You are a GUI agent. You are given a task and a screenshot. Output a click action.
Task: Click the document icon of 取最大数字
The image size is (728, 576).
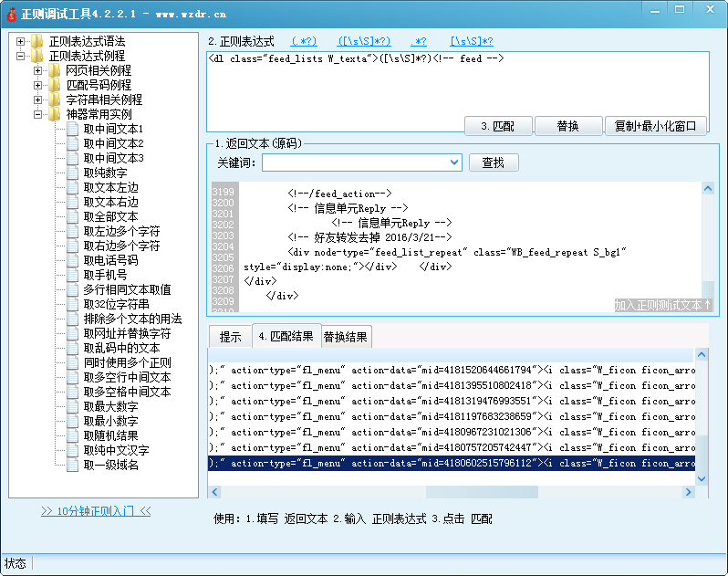coord(72,406)
